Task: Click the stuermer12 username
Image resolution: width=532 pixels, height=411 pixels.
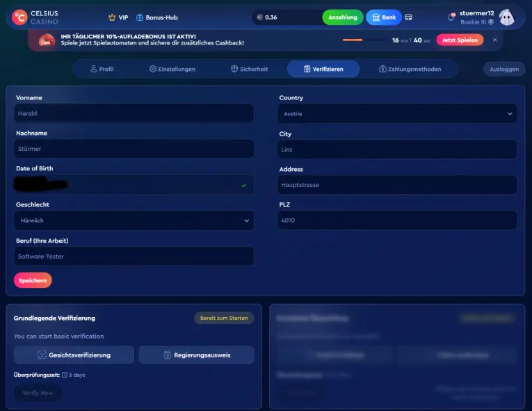Action: coord(476,13)
